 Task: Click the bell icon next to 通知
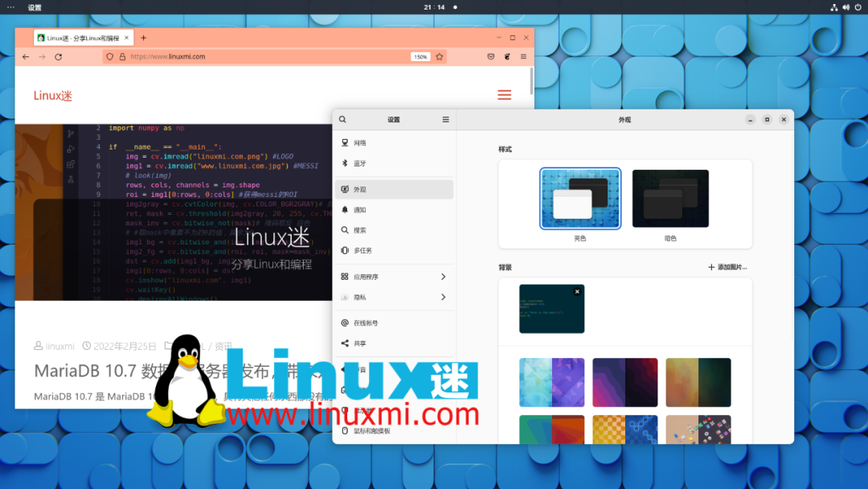point(345,210)
